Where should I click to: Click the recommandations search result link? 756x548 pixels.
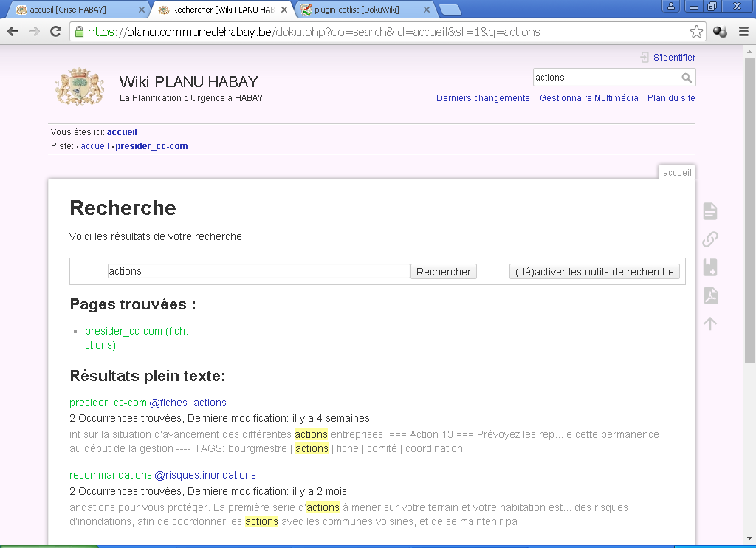pyautogui.click(x=111, y=475)
